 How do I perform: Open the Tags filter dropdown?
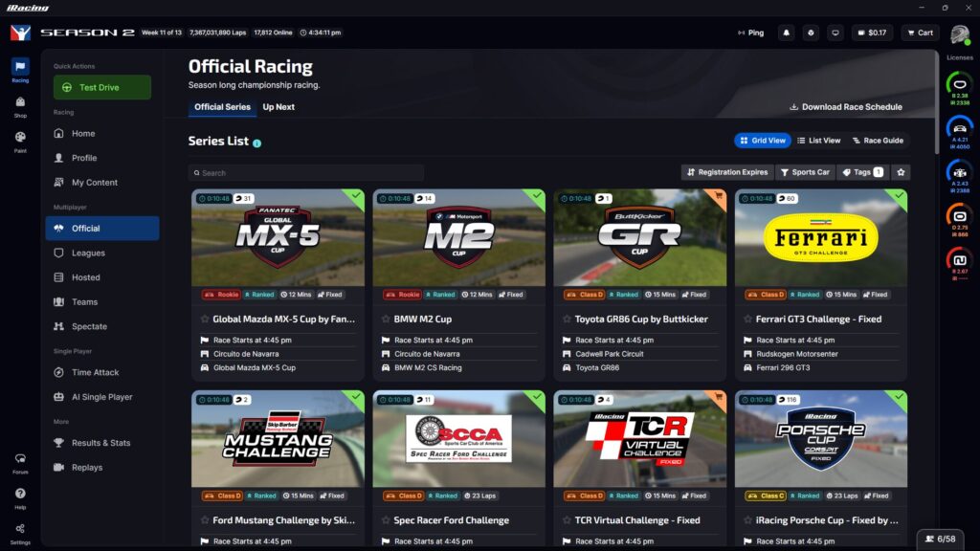point(862,172)
